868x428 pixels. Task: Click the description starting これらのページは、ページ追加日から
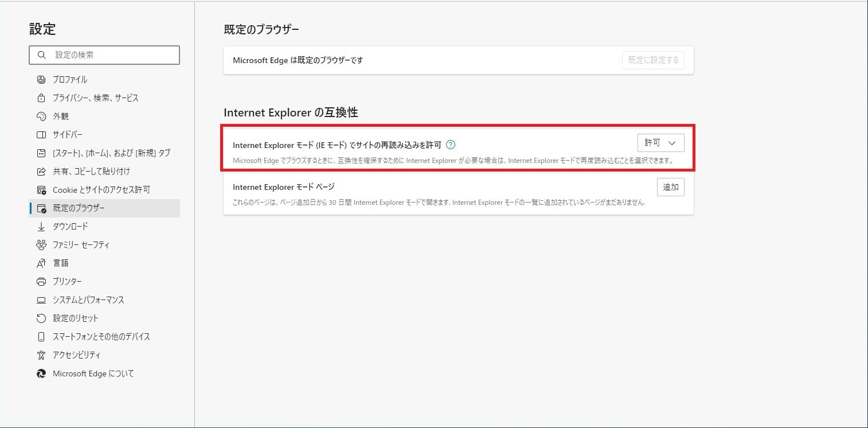tap(439, 203)
